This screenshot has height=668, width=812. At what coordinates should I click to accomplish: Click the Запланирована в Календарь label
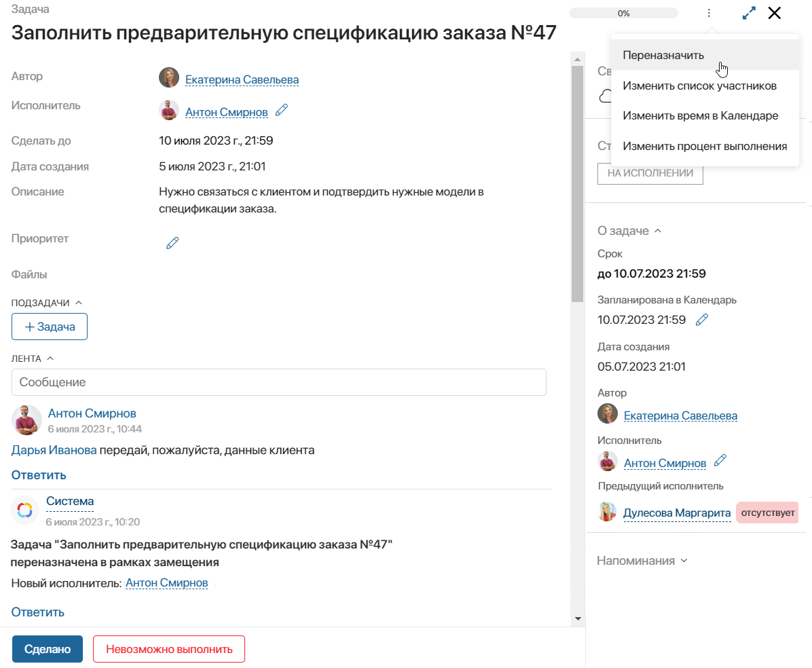click(x=667, y=300)
